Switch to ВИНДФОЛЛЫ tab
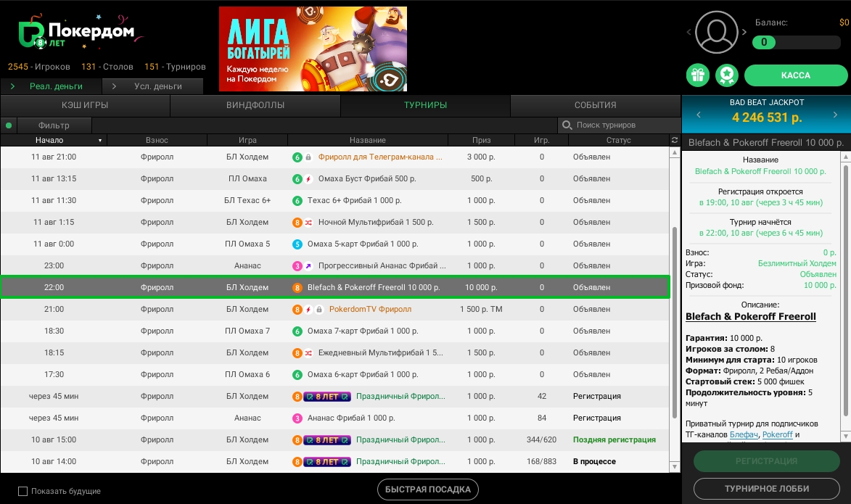The image size is (851, 504). [x=255, y=105]
